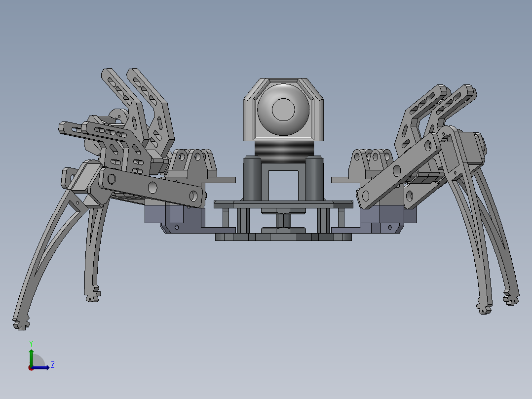Select the striped coil neck below the camera

click(284, 152)
